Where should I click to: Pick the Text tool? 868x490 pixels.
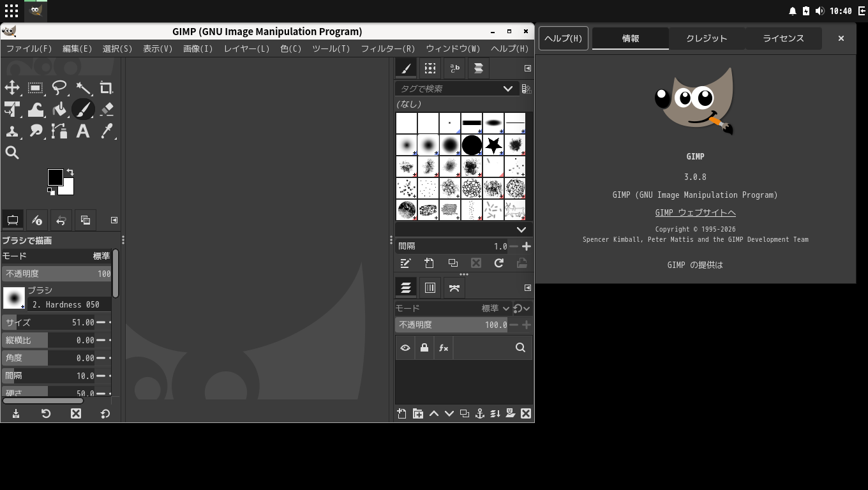[83, 131]
